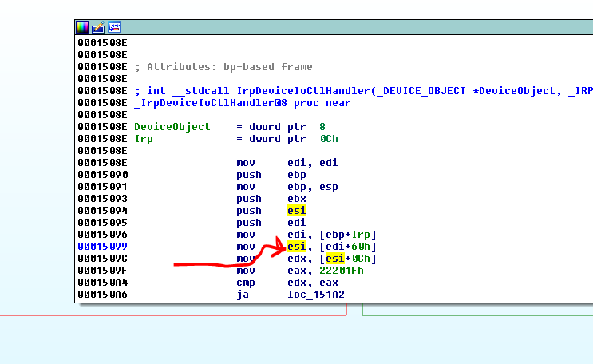Click the edit node pencil icon

coord(98,27)
